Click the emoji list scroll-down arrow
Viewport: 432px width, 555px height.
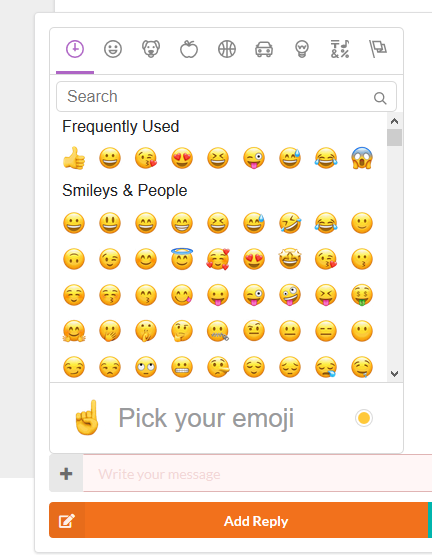pyautogui.click(x=394, y=374)
